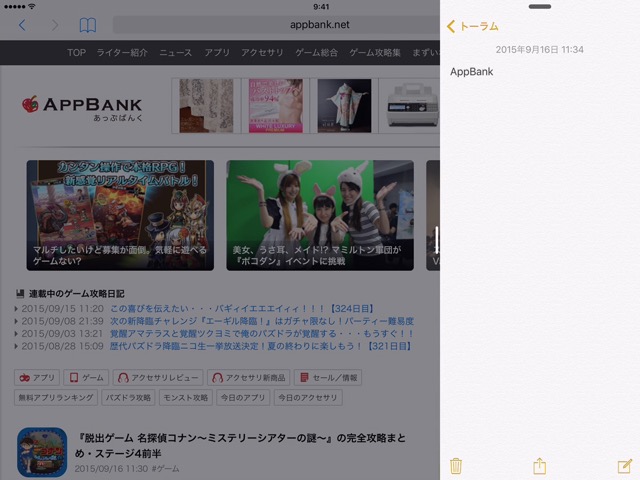Screen dimensions: 640x480
Task: Open the 名探偵コナン app icon thumbnail
Action: [x=42, y=452]
